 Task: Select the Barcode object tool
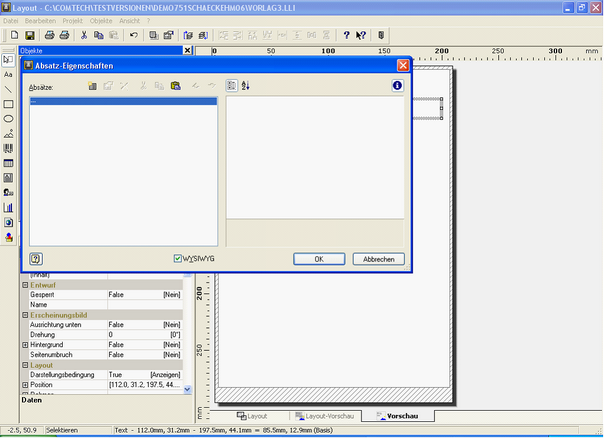(x=8, y=149)
